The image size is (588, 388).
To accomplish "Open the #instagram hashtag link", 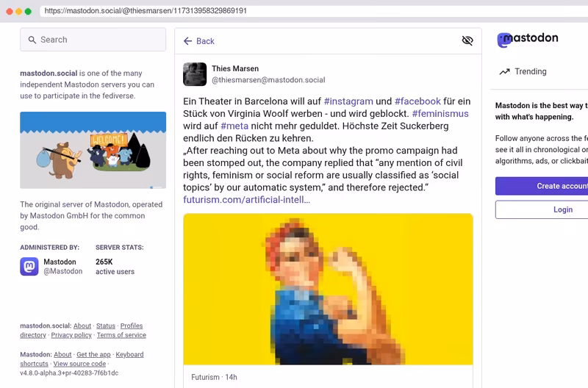I will click(x=348, y=101).
